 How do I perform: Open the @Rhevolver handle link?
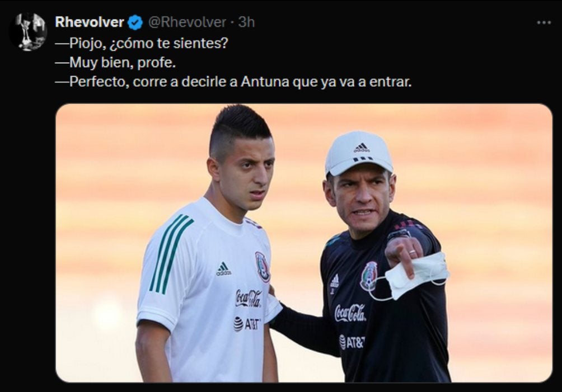(187, 22)
